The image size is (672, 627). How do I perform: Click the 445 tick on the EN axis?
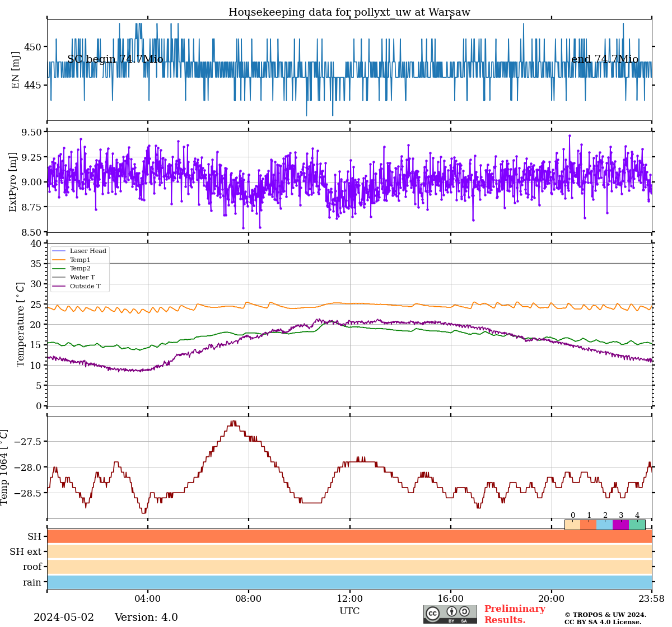coord(32,85)
